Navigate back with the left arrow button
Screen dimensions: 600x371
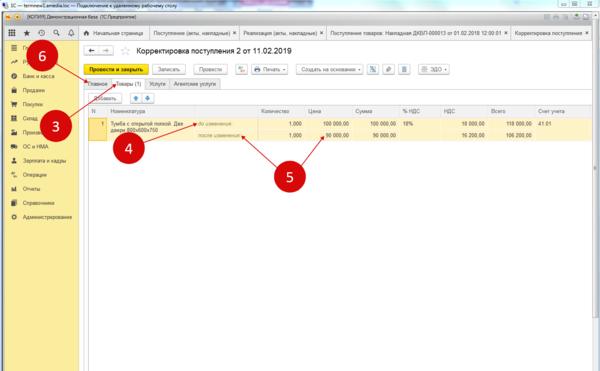click(x=91, y=50)
